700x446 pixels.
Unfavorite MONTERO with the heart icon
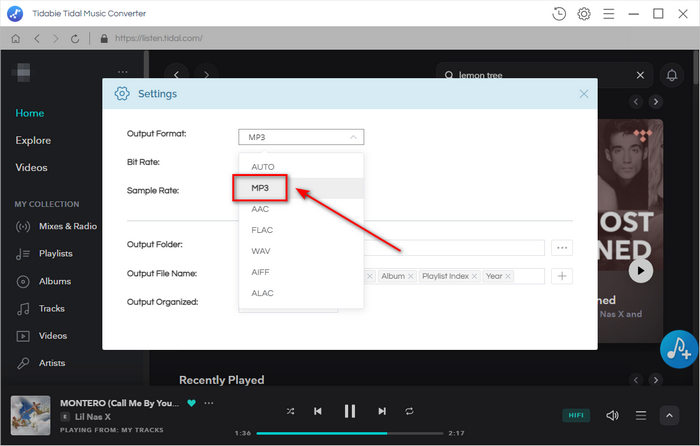coord(192,403)
